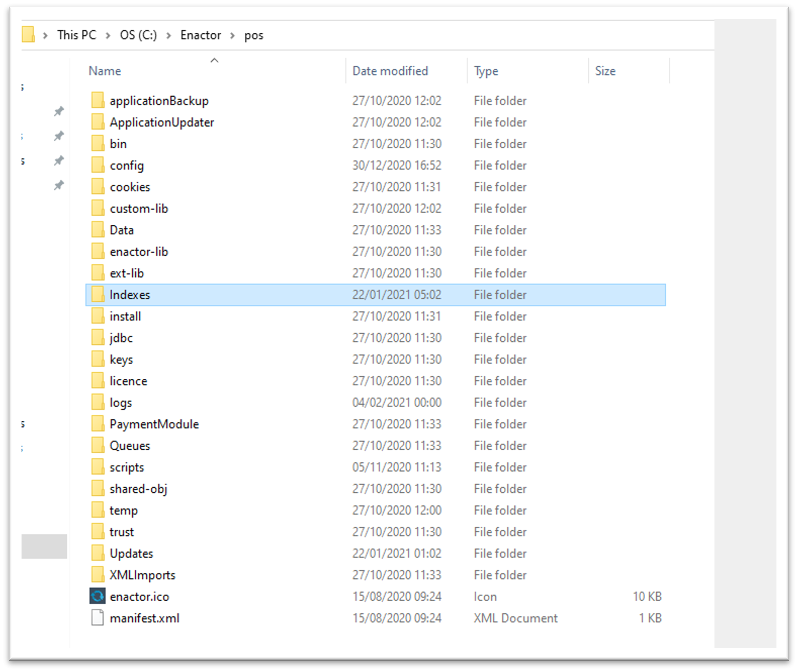Sort files by Name column header
This screenshot has height=672, width=798.
click(x=105, y=71)
